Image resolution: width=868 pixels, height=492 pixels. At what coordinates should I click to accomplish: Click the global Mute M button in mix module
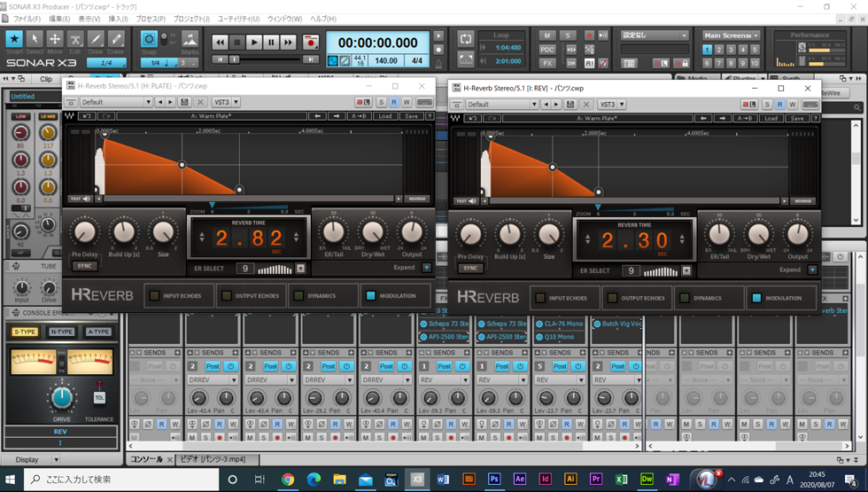pyautogui.click(x=547, y=35)
